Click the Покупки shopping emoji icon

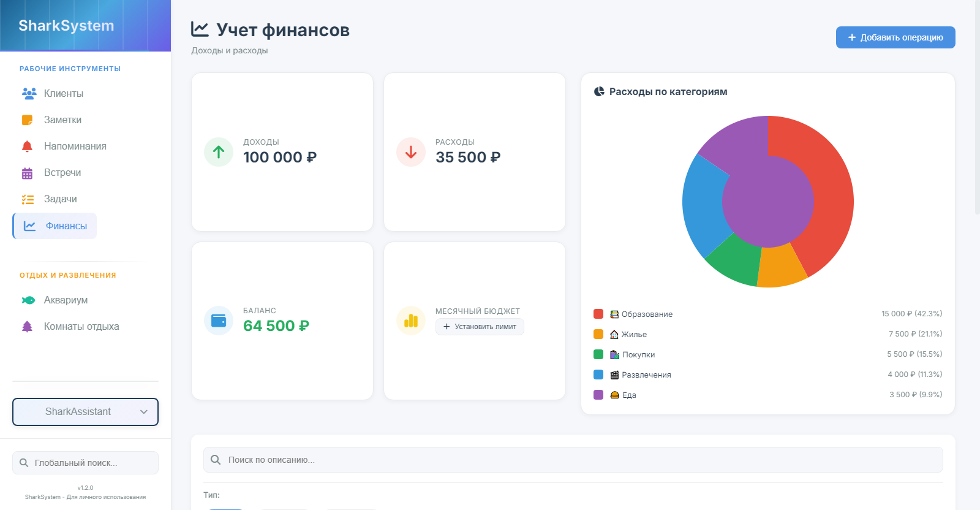[x=614, y=355]
